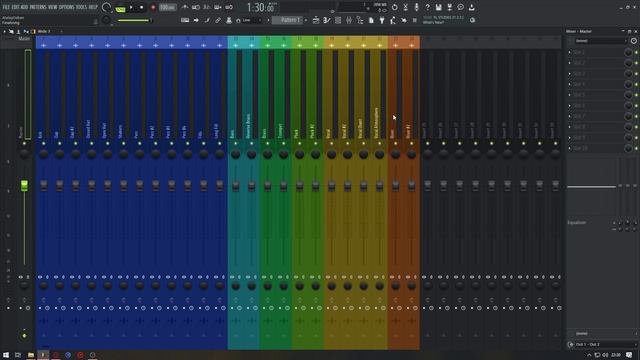640x360 pixels.
Task: Open the Windows Start menu
Action: [x=6, y=355]
